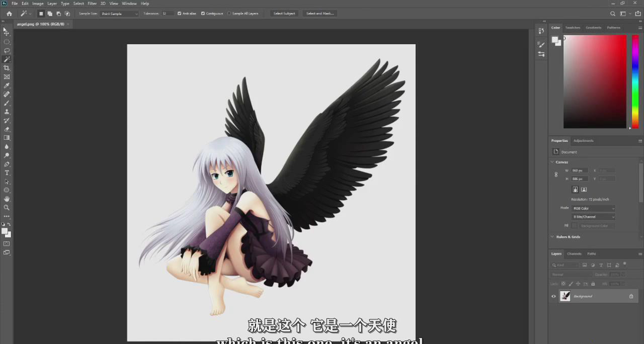Open the Layers panel menu
Screen dimensions: 644x344
[640, 254]
